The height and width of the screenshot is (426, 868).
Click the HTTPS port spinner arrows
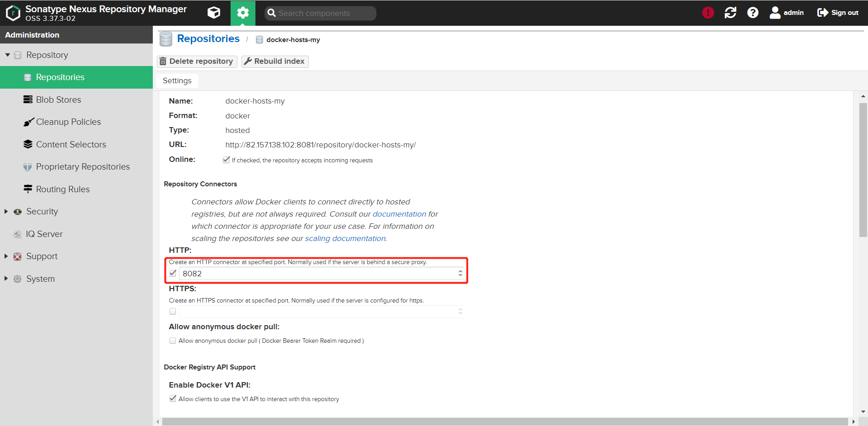(x=460, y=311)
